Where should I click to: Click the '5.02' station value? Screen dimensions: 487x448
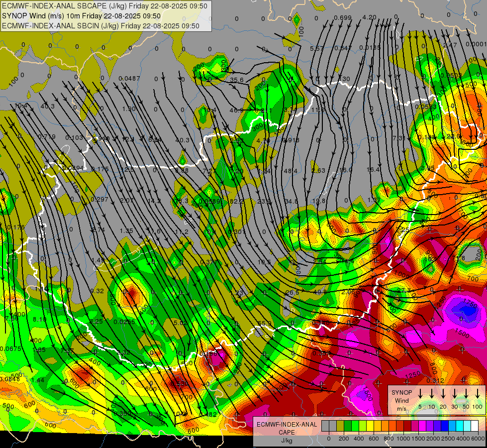tap(181, 323)
